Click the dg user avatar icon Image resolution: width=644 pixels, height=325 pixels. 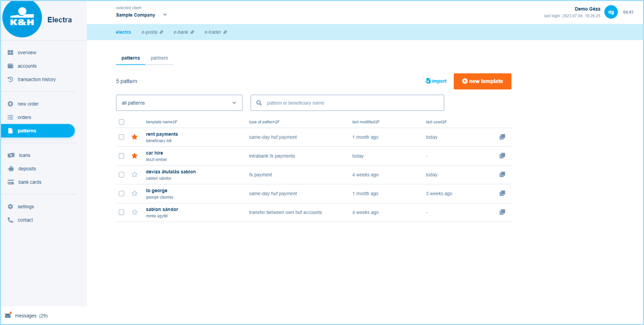611,12
